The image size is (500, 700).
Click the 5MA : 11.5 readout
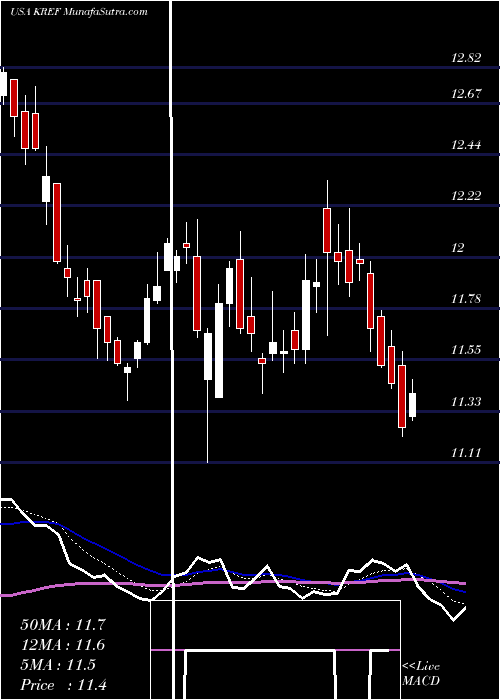(x=58, y=665)
